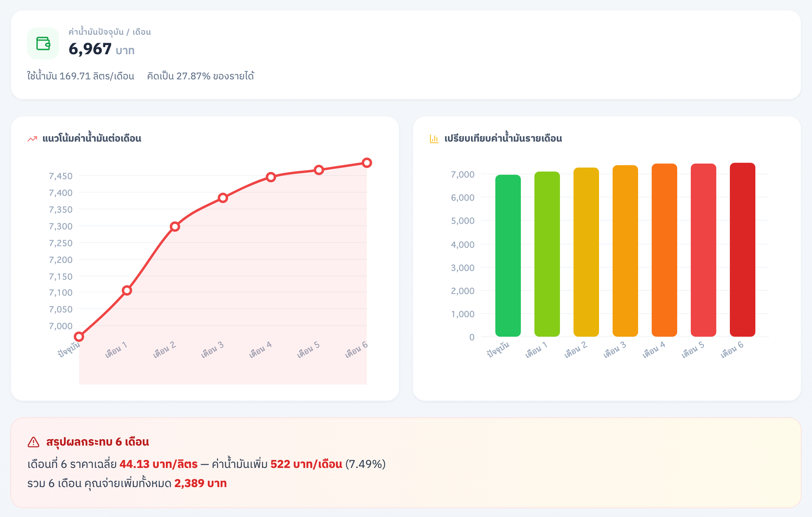The image size is (812, 517).
Task: Click the green current-month bar
Action: [x=508, y=255]
